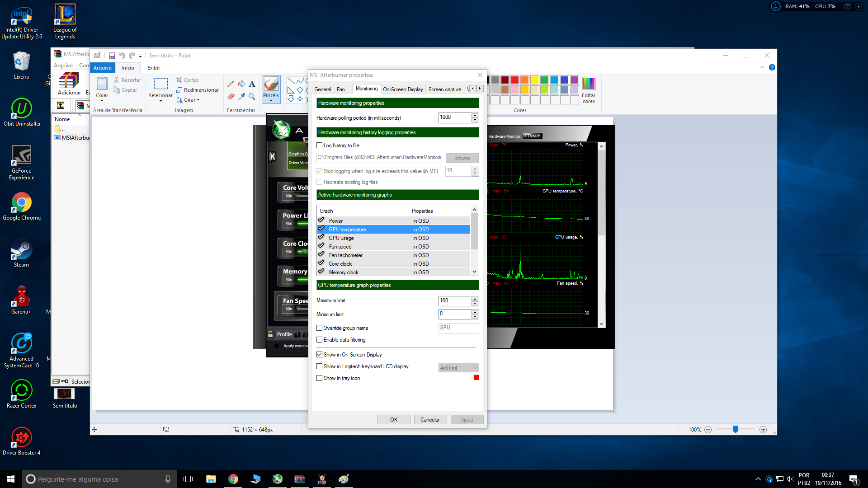Click the Undo arrow in Paint
Image resolution: width=868 pixels, height=488 pixels.
pos(122,56)
